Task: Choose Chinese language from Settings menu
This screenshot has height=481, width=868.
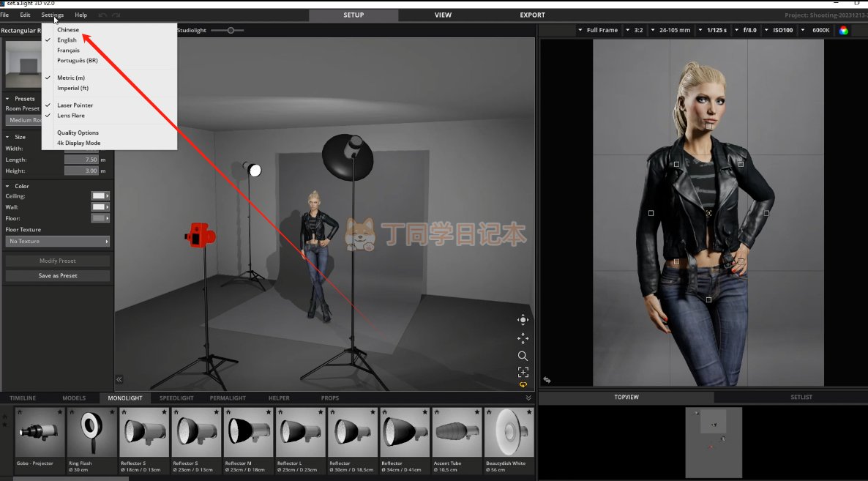Action: click(68, 30)
